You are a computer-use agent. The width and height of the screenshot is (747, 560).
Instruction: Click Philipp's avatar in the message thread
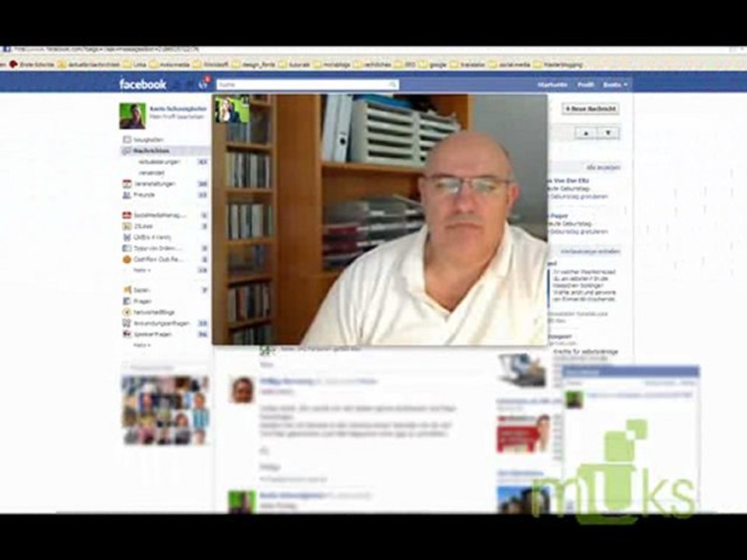(242, 390)
